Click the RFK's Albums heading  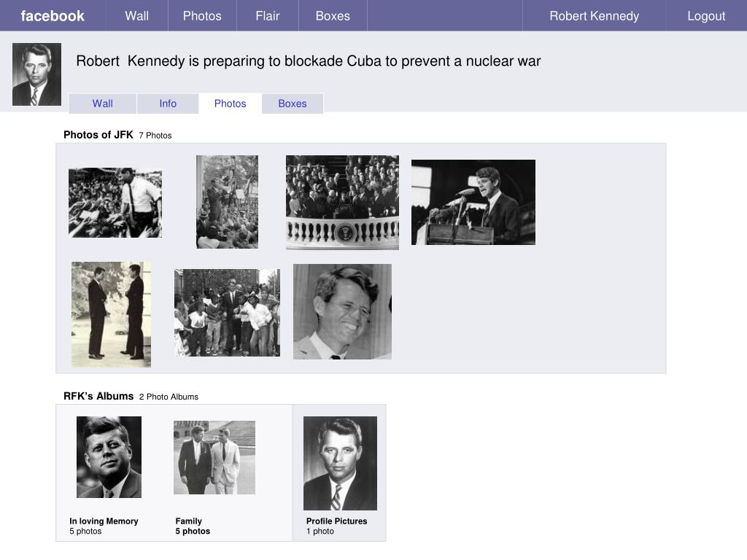pos(98,396)
